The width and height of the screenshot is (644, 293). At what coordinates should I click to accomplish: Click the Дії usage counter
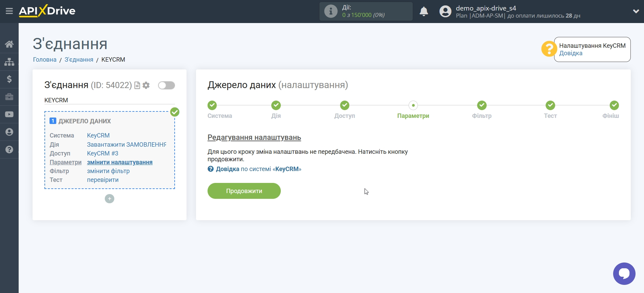click(366, 11)
